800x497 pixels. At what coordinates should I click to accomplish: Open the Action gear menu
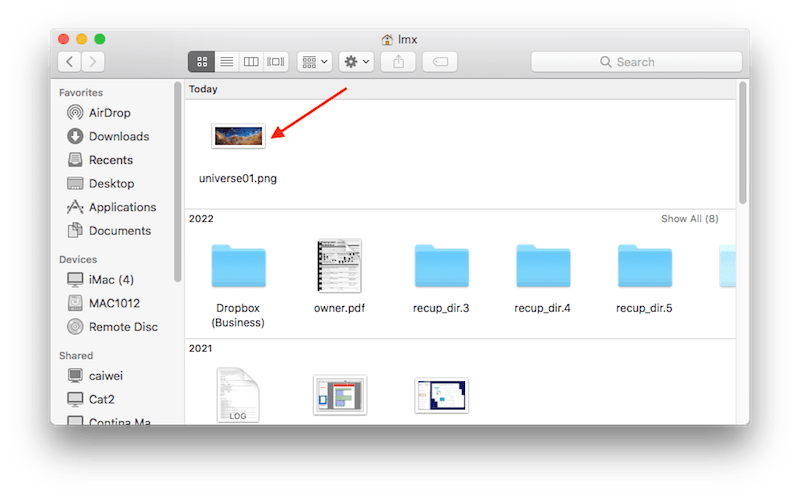(x=356, y=62)
